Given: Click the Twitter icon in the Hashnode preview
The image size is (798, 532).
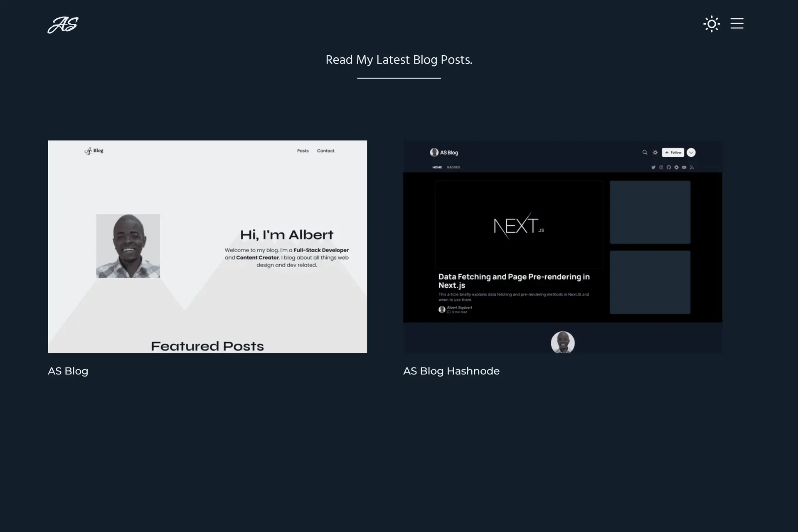Looking at the screenshot, I should pyautogui.click(x=653, y=167).
